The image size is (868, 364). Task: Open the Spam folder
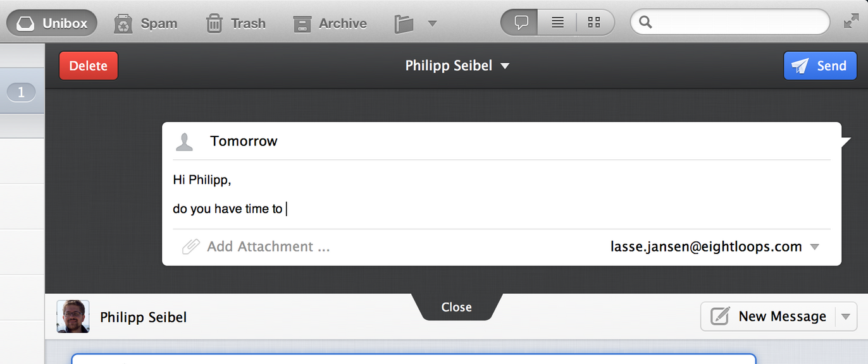[146, 23]
